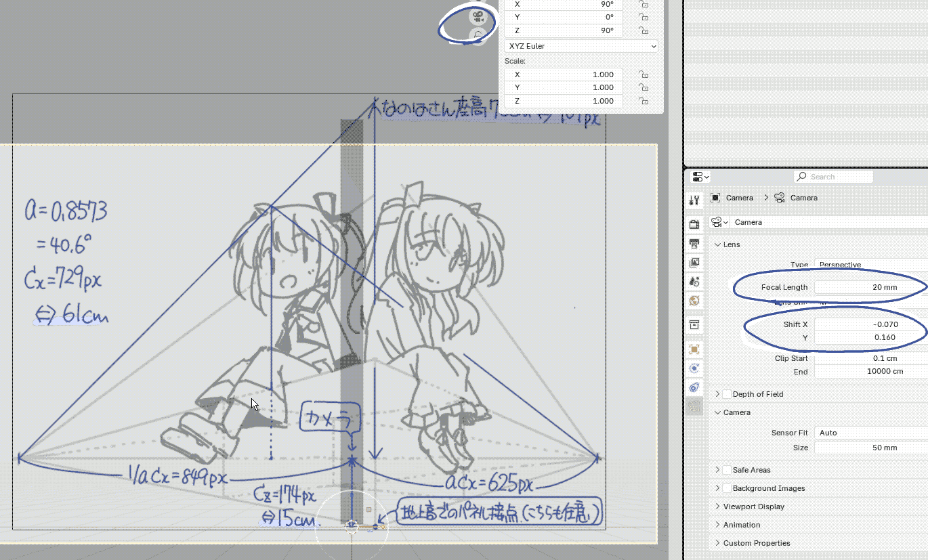Enable the Safe Areas checkbox
Screen dimensions: 928x560
point(727,470)
